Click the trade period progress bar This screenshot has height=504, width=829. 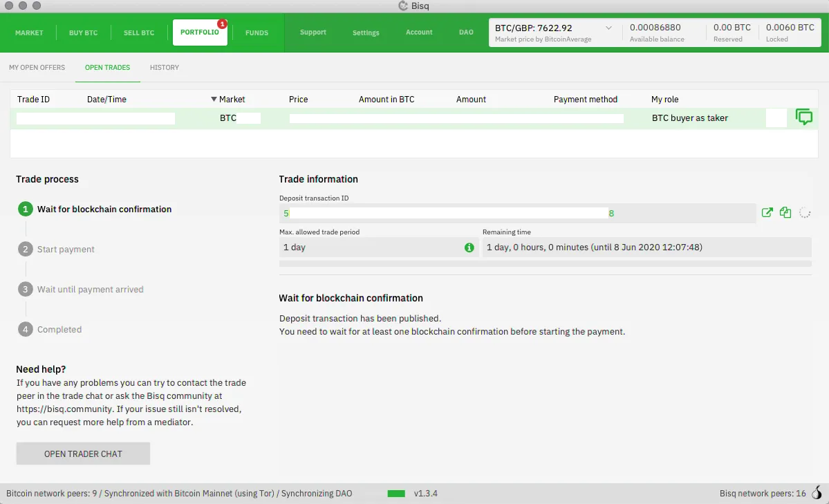(545, 263)
